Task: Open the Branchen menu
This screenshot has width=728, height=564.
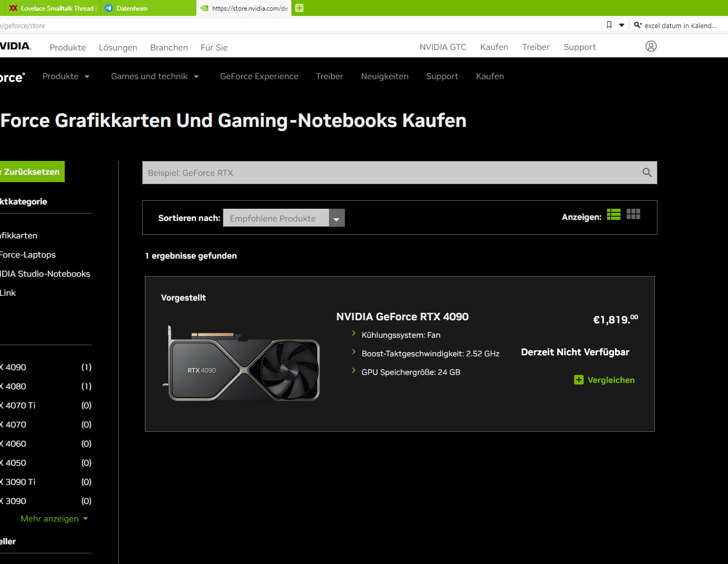Action: (x=169, y=47)
